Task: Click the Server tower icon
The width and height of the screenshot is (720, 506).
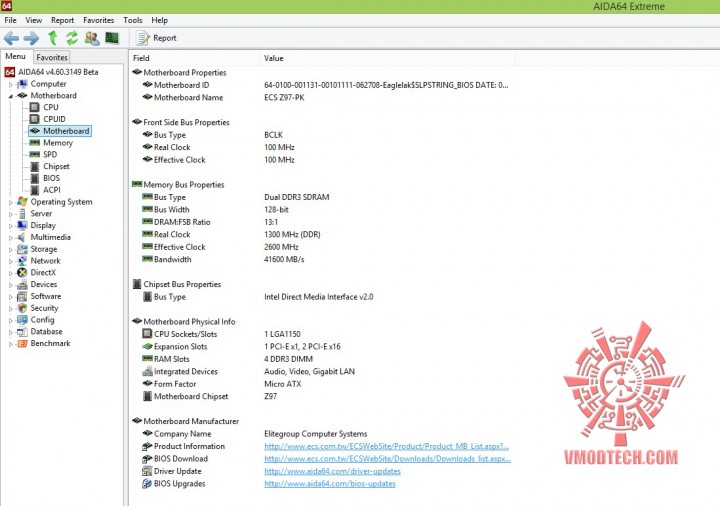Action: pyautogui.click(x=22, y=214)
